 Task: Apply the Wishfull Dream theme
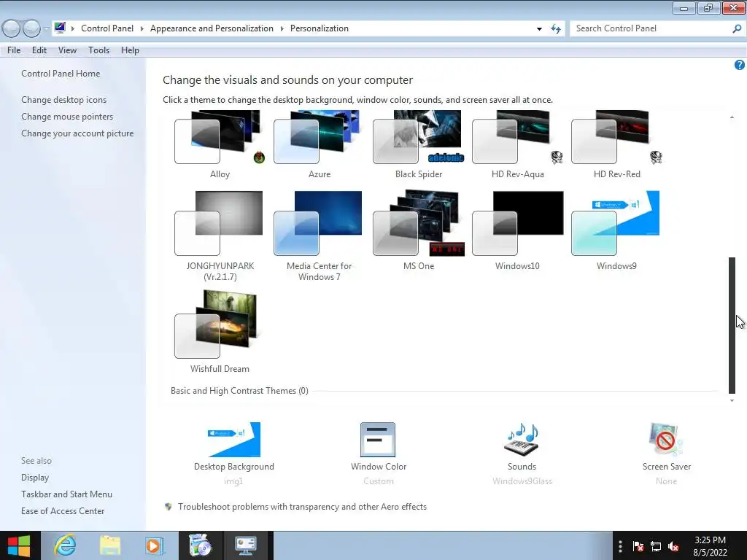[220, 332]
